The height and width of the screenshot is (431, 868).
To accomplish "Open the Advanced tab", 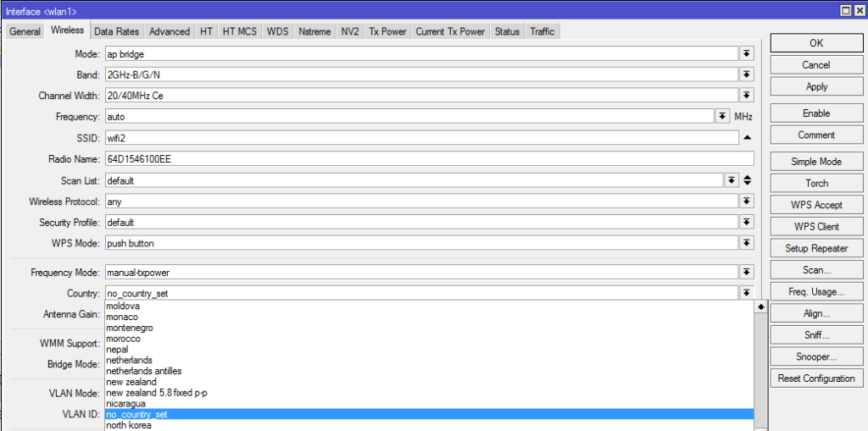I will [x=170, y=31].
